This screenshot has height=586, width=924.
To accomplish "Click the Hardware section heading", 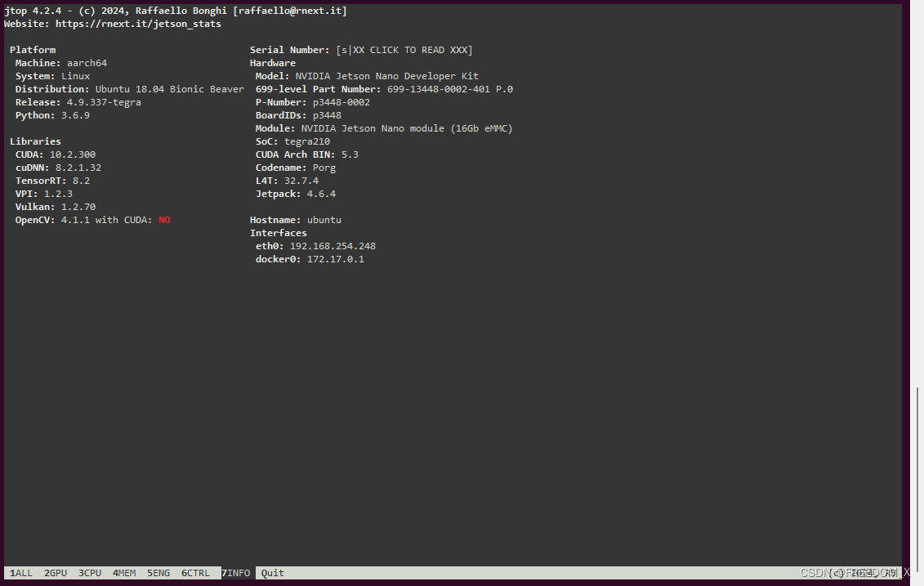I will click(x=273, y=63).
